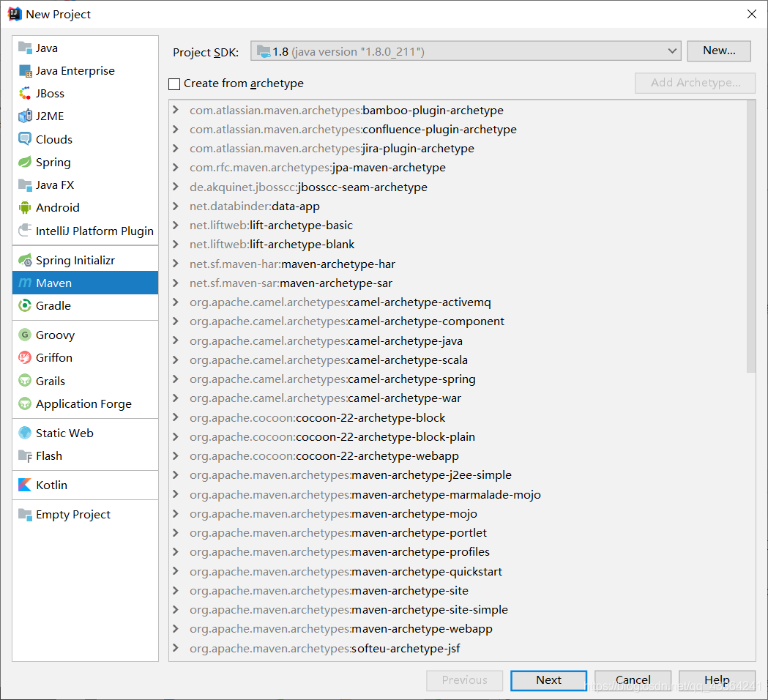This screenshot has height=700, width=768.
Task: Click the Add Archetype... button
Action: (695, 83)
